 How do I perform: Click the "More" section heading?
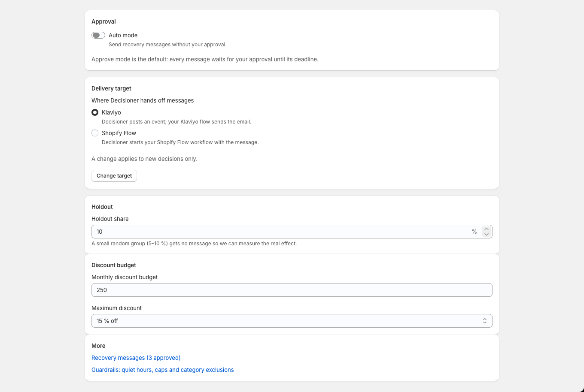[98, 346]
